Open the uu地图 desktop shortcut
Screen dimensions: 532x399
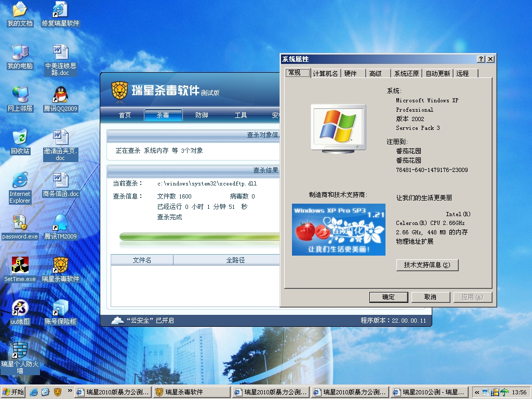point(20,313)
